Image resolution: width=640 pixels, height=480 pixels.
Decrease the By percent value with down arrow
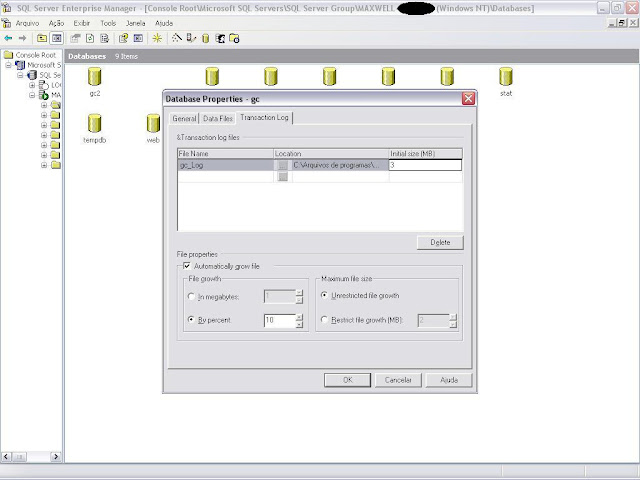click(x=300, y=324)
